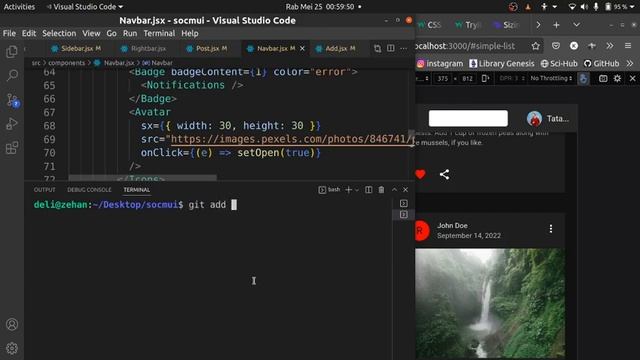The width and height of the screenshot is (640, 360).
Task: Split the editor to the right
Action: click(391, 48)
